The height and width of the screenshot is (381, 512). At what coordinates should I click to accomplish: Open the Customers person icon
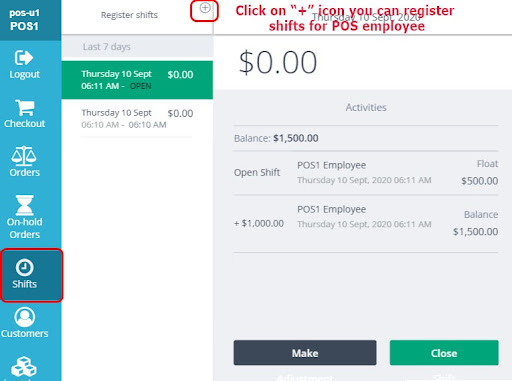click(25, 317)
